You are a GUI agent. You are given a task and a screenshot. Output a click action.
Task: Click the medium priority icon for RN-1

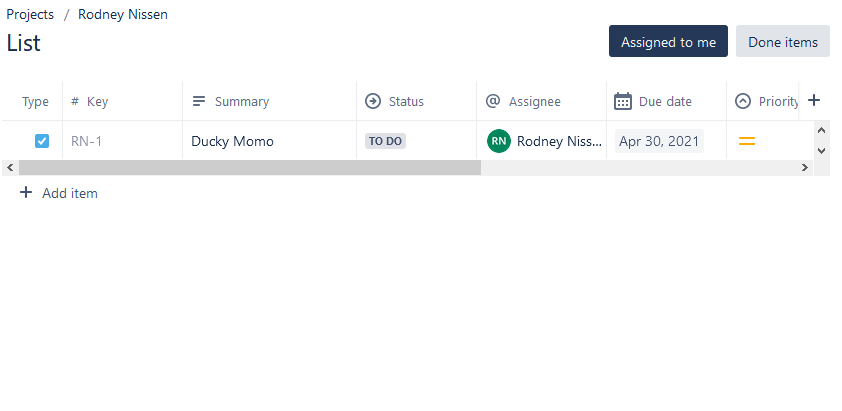point(746,141)
